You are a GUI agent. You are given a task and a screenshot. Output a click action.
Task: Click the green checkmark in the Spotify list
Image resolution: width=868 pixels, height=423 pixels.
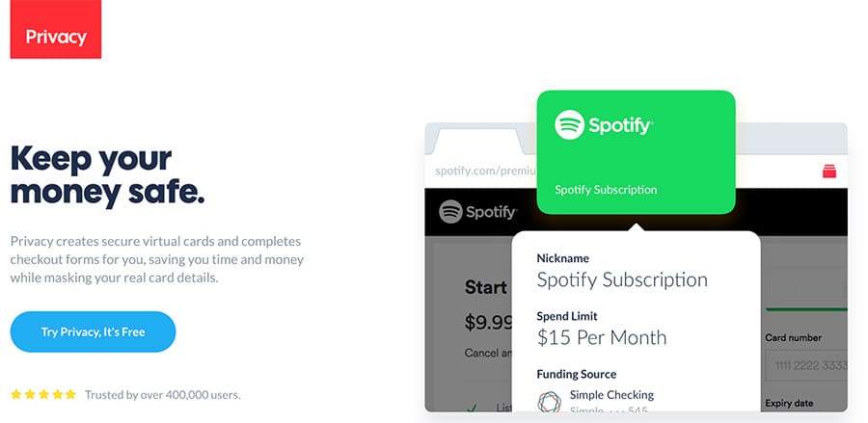(x=472, y=409)
